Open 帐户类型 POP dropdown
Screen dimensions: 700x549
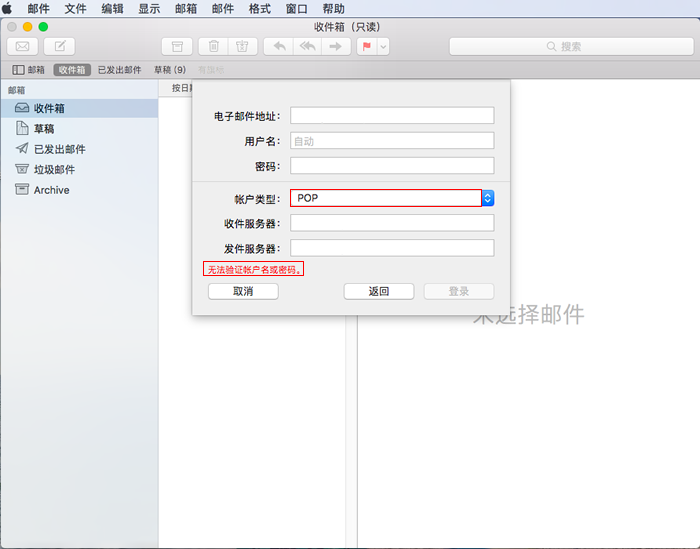pyautogui.click(x=392, y=198)
